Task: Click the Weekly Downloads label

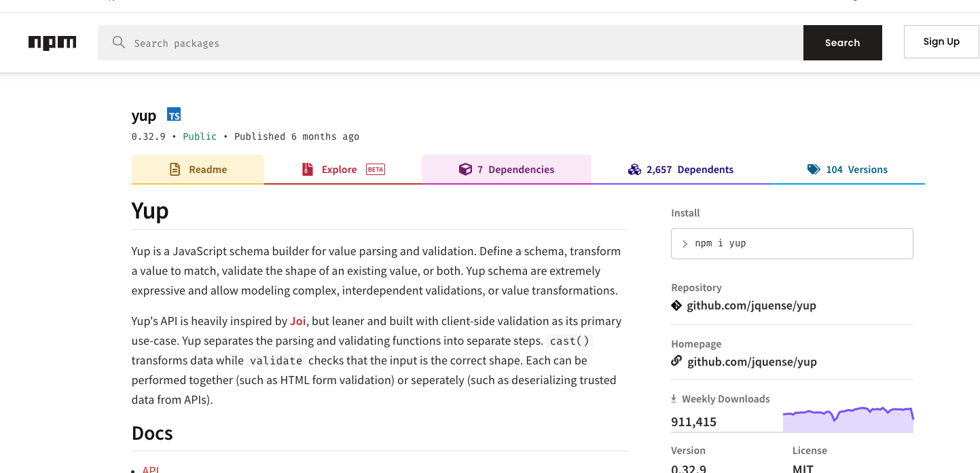Action: 726,399
